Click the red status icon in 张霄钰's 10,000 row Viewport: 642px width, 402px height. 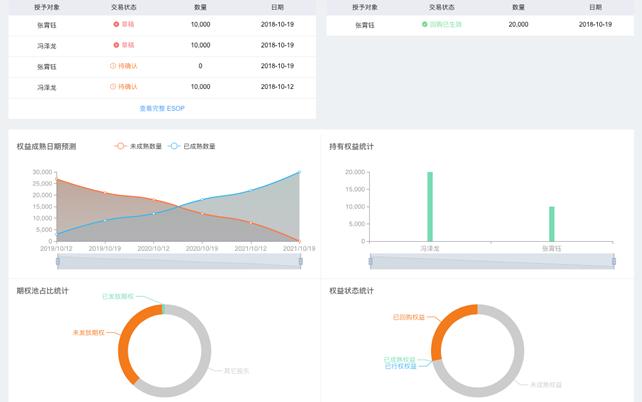[116, 25]
